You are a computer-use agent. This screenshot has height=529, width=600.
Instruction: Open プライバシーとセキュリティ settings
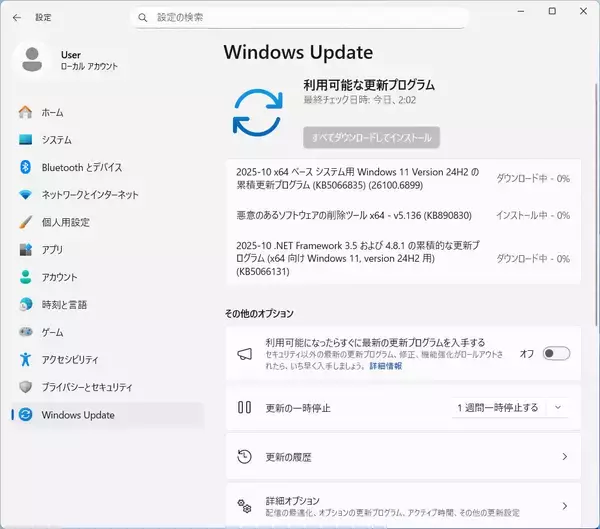point(108,387)
